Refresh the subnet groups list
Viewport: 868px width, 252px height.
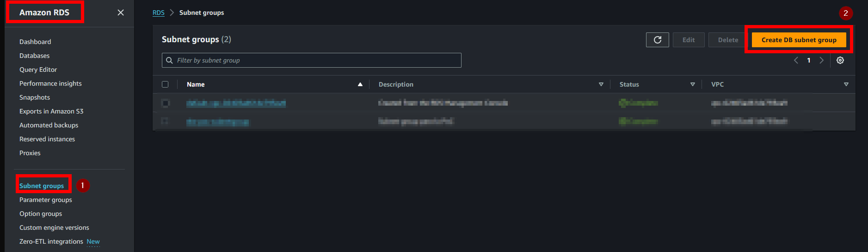click(x=657, y=40)
